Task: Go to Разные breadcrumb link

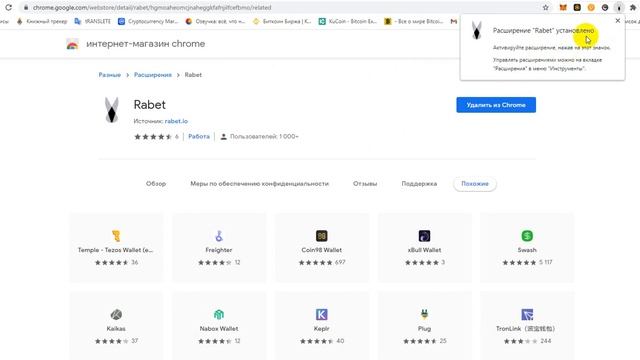Action: pos(110,75)
